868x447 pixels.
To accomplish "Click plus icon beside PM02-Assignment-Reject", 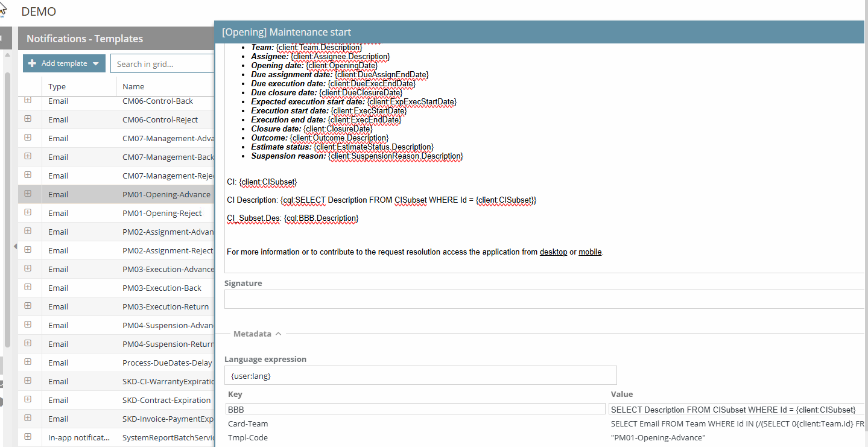I will point(28,250).
